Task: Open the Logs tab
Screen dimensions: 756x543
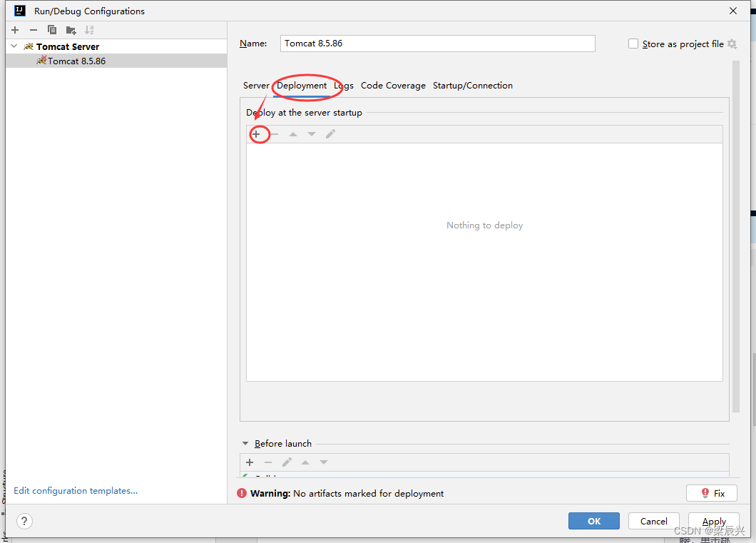Action: pos(344,86)
